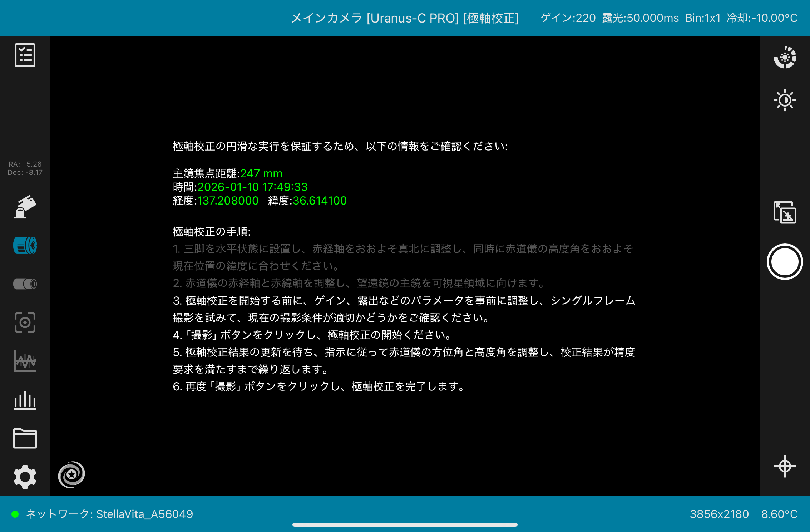The width and height of the screenshot is (810, 532).
Task: Open the exposure brightness sun icon
Action: point(785,100)
